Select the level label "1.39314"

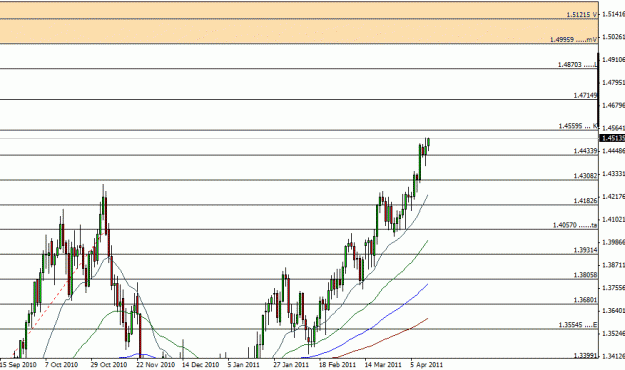(x=586, y=250)
